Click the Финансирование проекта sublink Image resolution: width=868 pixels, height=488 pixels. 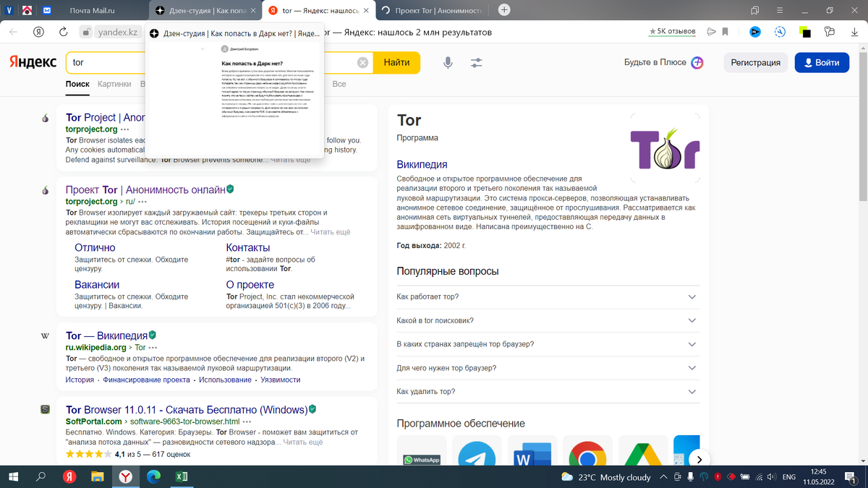click(x=147, y=380)
